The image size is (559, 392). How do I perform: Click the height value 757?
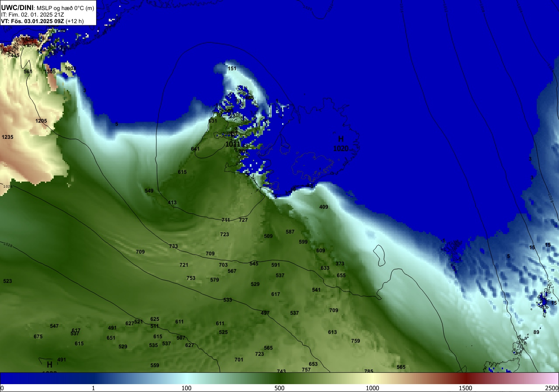(306, 370)
